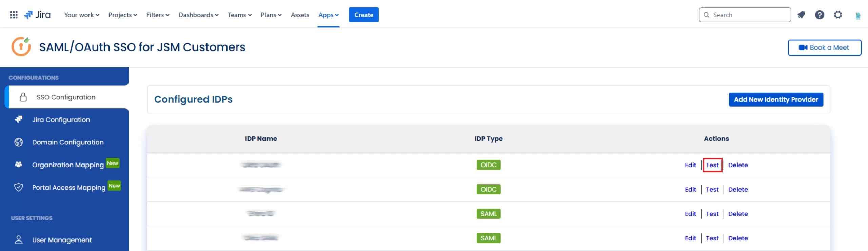Open the user profile avatar
The width and height of the screenshot is (868, 251).
coord(857,15)
